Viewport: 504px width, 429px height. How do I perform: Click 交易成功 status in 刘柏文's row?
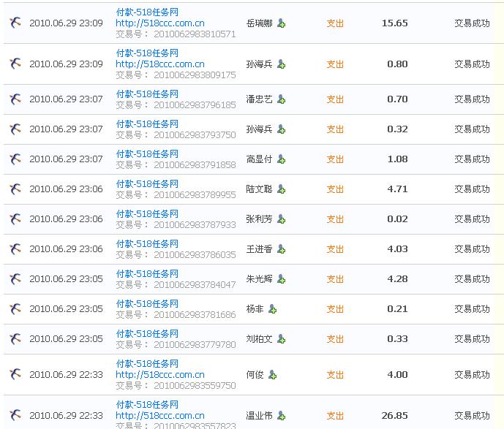click(x=472, y=339)
